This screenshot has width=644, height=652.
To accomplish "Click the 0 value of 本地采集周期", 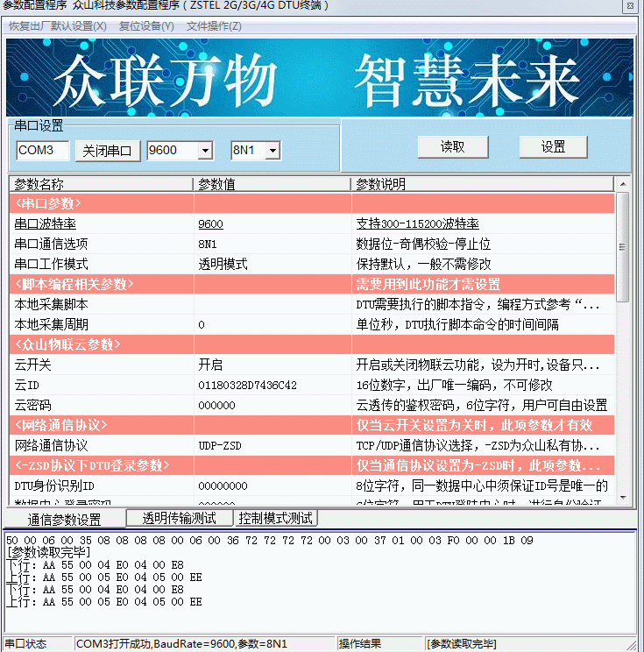I will (202, 325).
